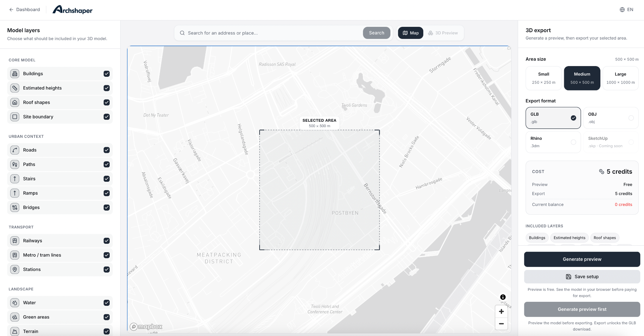The height and width of the screenshot is (336, 644).
Task: Open the Mapbox logo link
Action: coord(146,327)
